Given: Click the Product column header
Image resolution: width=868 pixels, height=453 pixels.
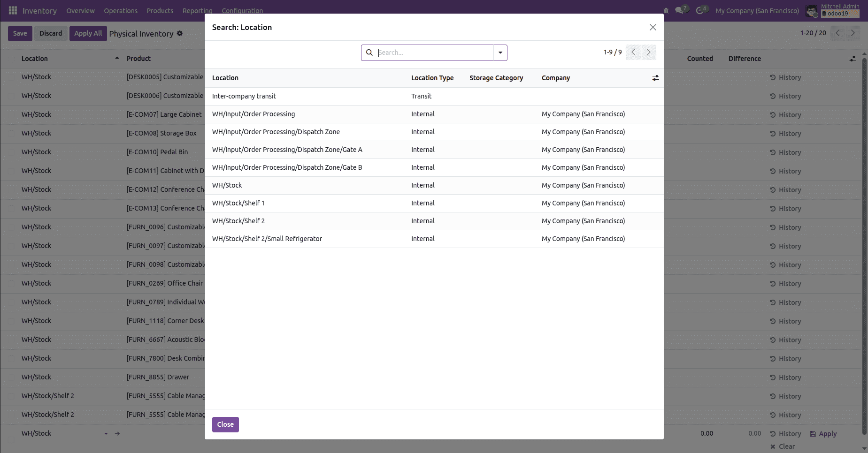Looking at the screenshot, I should [x=138, y=59].
